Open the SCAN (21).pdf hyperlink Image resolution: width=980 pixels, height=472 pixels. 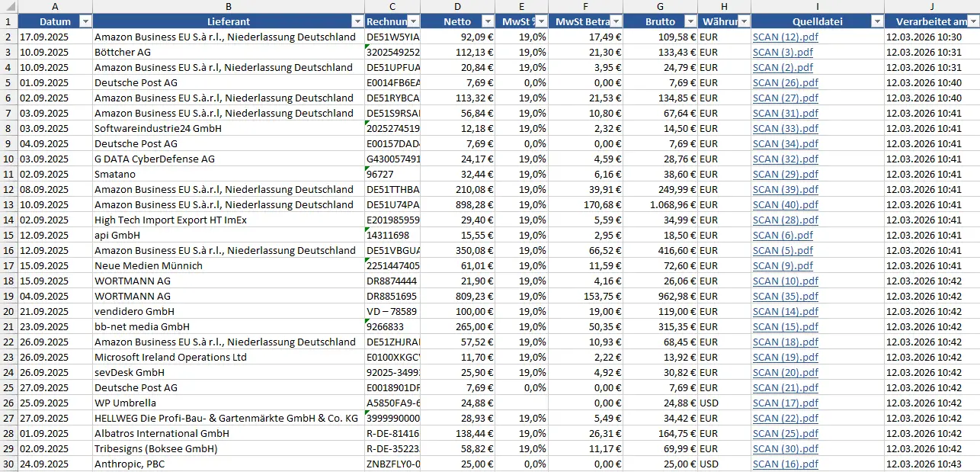tap(785, 387)
